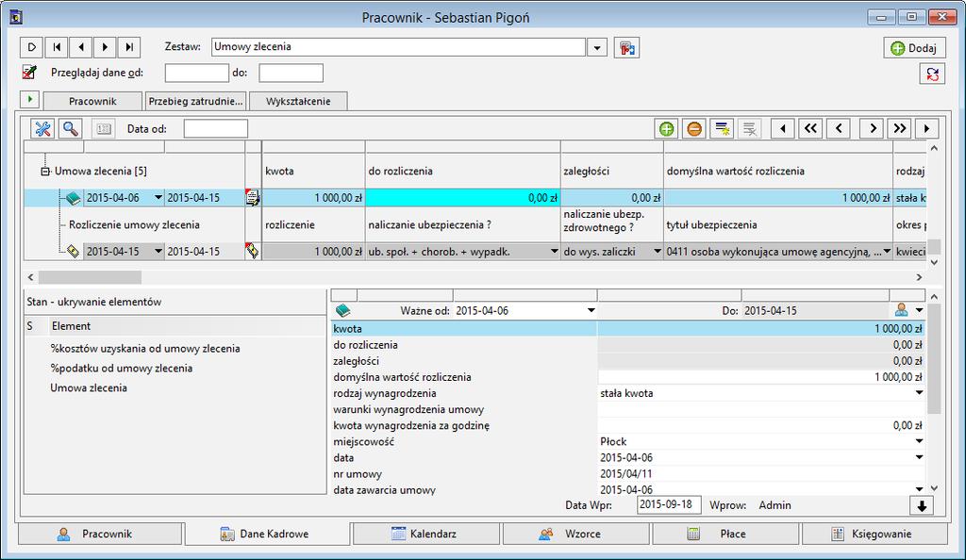Open the rodzaj wynagrodzenia 'stała kwota' dropdown
The image size is (966, 560).
pyautogui.click(x=919, y=393)
